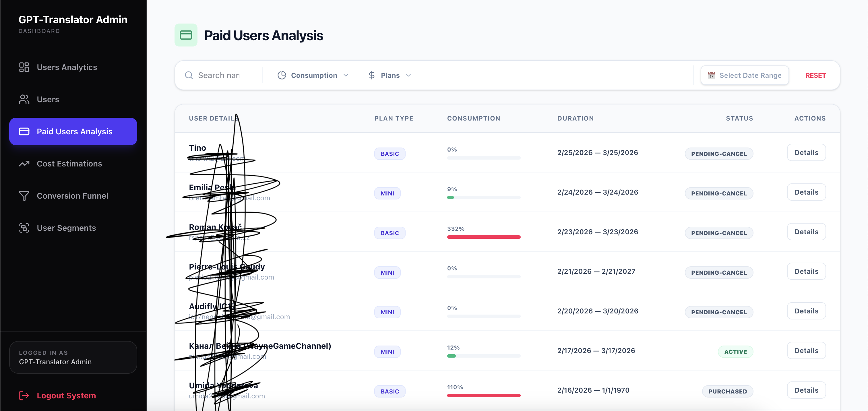Open the Paid Users Analysis menu item
This screenshot has width=868, height=411.
point(73,131)
